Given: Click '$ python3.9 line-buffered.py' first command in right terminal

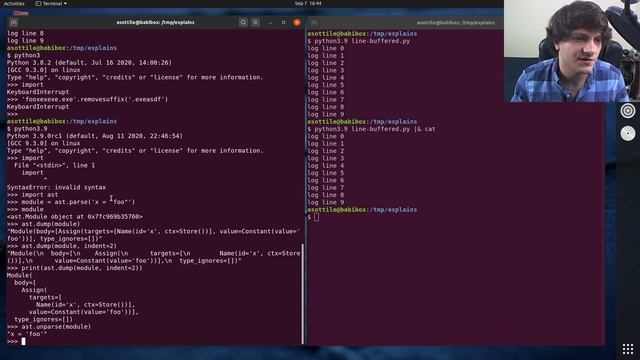Looking at the screenshot, I should [359, 41].
